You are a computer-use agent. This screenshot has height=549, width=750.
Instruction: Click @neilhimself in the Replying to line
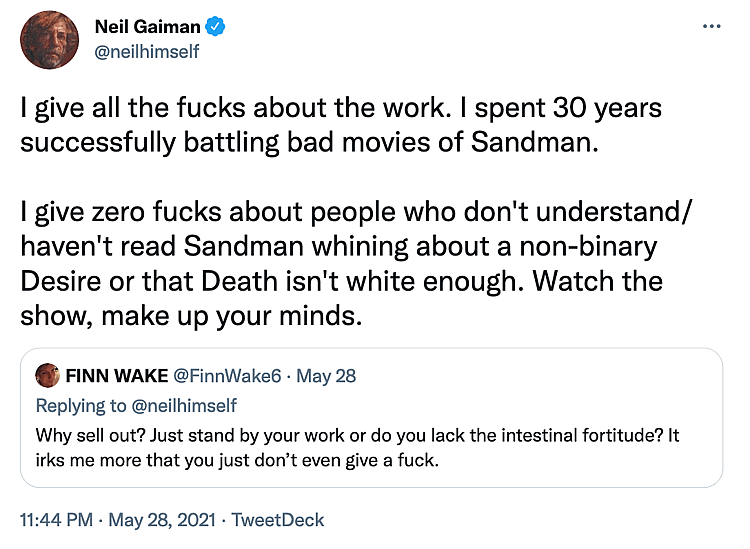point(184,405)
